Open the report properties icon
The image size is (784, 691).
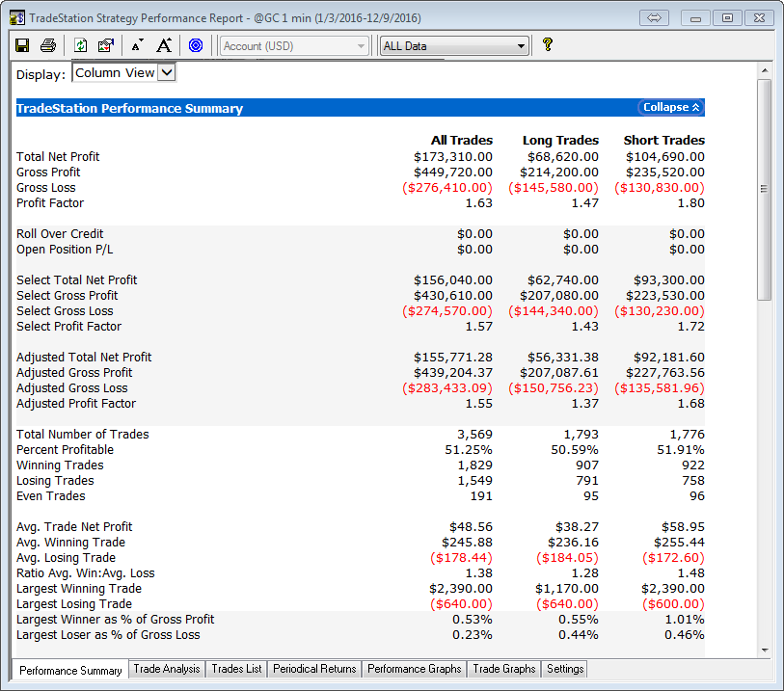pos(105,45)
